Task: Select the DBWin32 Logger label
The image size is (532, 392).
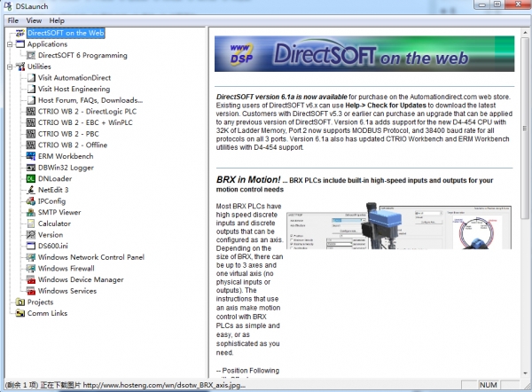Action: coord(66,168)
